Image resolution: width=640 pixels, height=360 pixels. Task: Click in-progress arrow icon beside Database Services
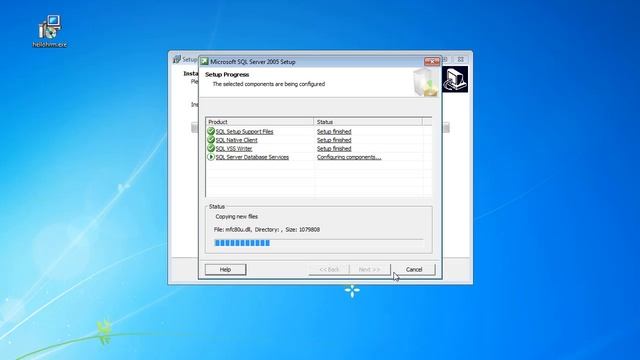point(211,157)
